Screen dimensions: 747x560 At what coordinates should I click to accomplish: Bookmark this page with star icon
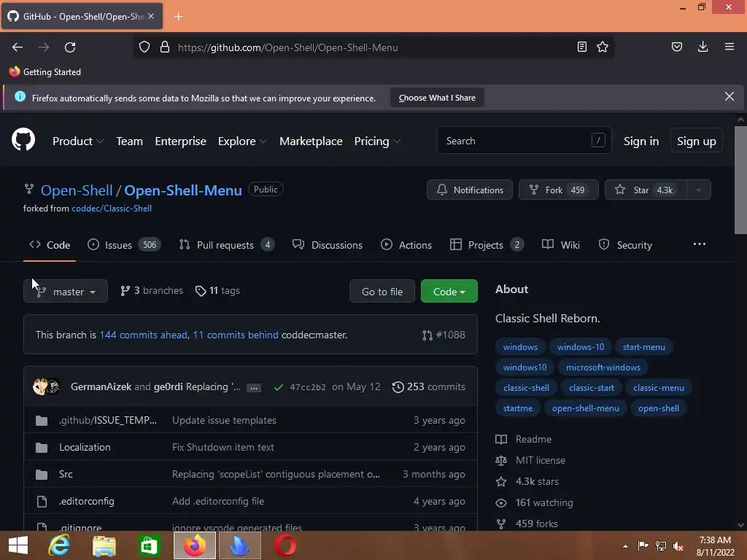[x=603, y=47]
